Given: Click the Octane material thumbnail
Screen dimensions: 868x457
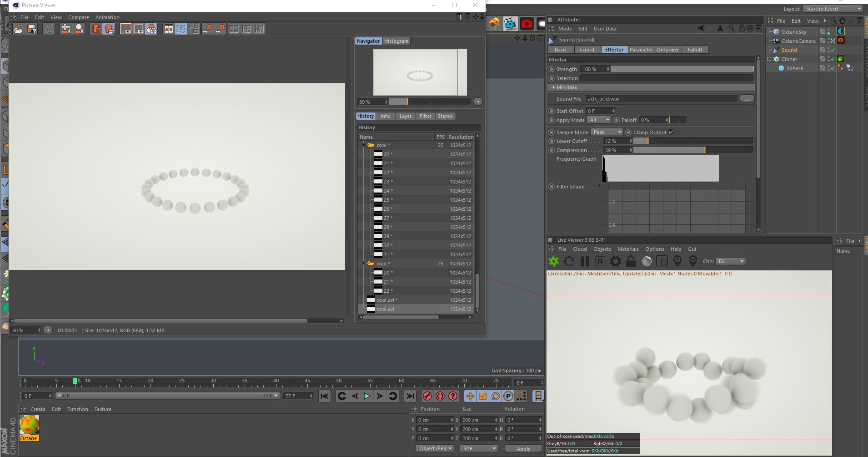Looking at the screenshot, I should point(29,425).
